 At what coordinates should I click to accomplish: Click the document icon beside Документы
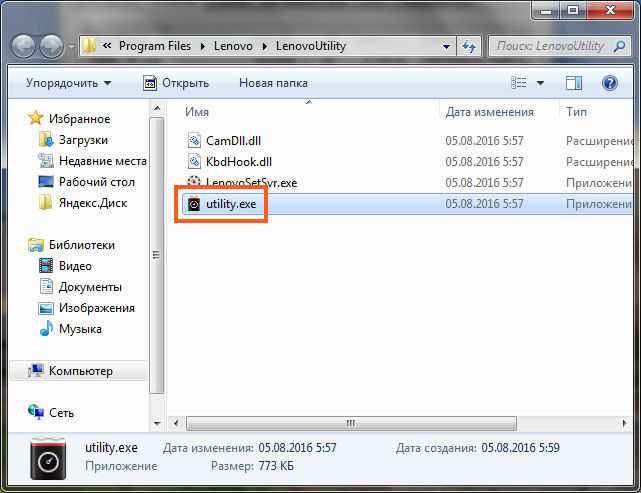(46, 287)
